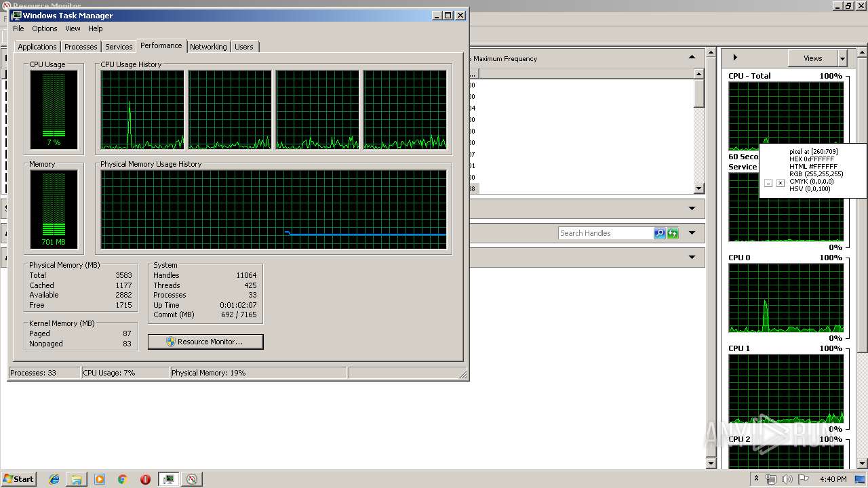This screenshot has width=868, height=488.
Task: Click close X in pixel color popup
Action: (x=781, y=183)
